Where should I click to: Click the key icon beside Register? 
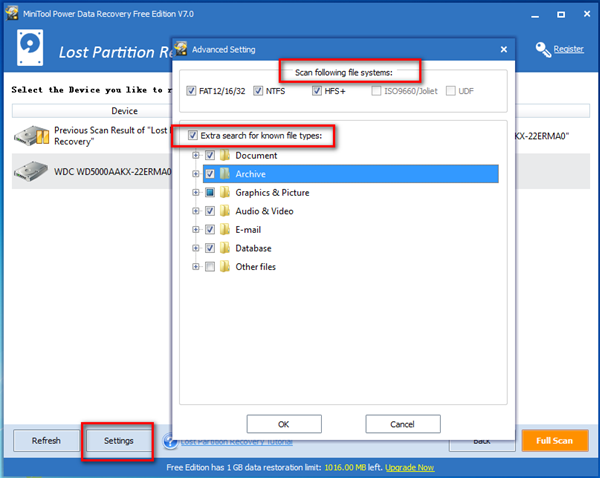[543, 49]
